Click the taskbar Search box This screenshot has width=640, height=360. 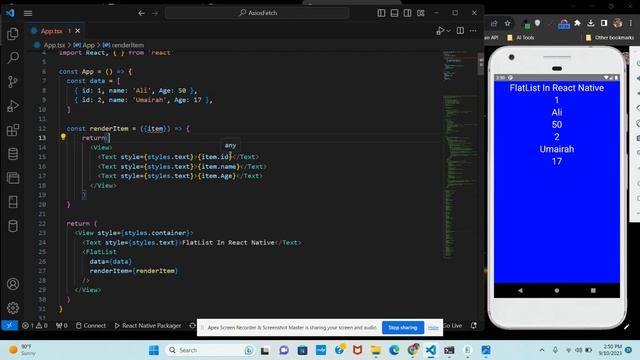point(211,350)
